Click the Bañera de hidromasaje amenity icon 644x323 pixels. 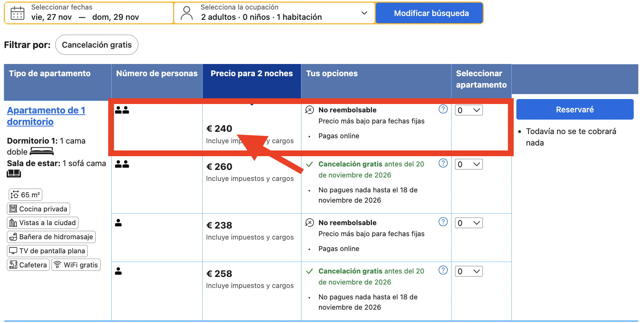point(13,237)
